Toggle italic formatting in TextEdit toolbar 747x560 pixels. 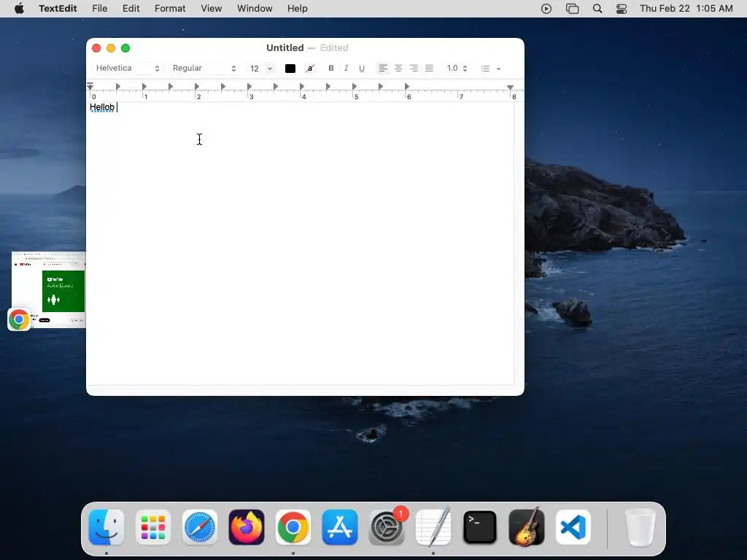[x=347, y=68]
